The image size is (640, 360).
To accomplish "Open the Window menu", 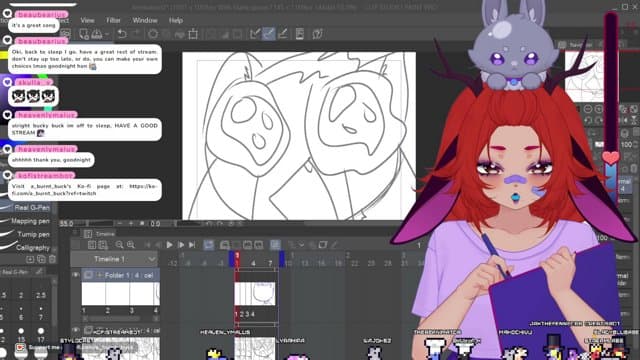I will [145, 20].
